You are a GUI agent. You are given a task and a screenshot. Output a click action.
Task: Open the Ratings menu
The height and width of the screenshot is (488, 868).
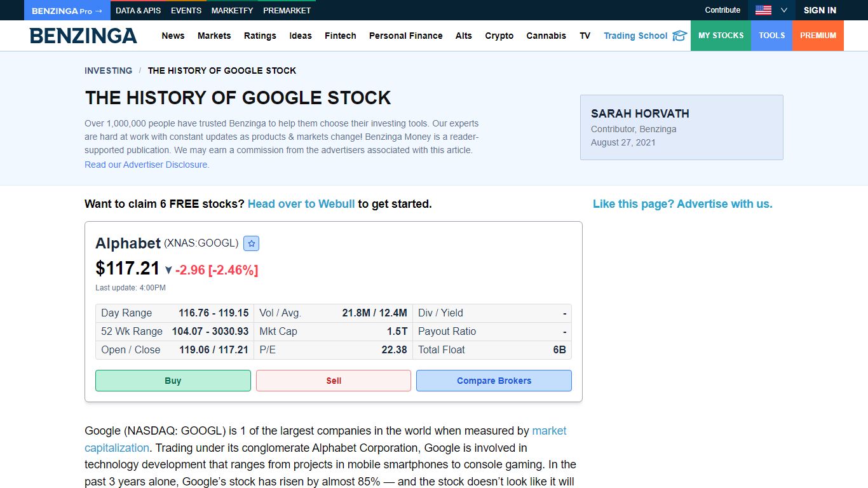click(260, 36)
